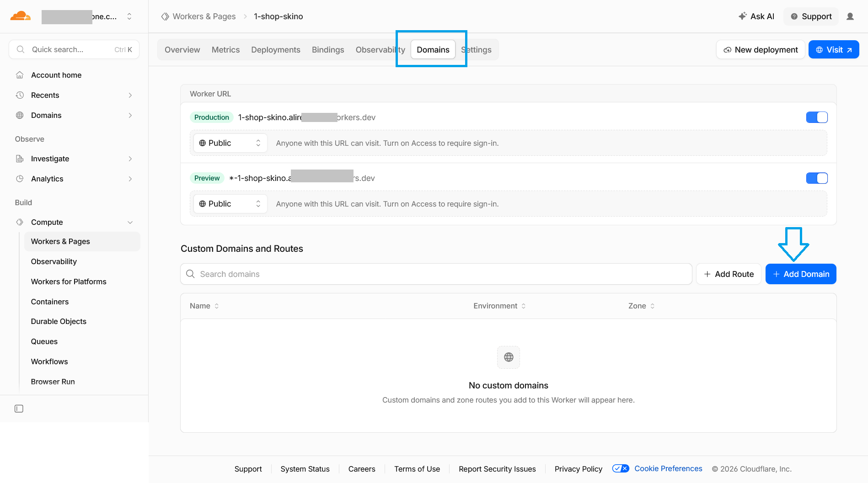
Task: Open Observability under Compute
Action: [x=54, y=261]
